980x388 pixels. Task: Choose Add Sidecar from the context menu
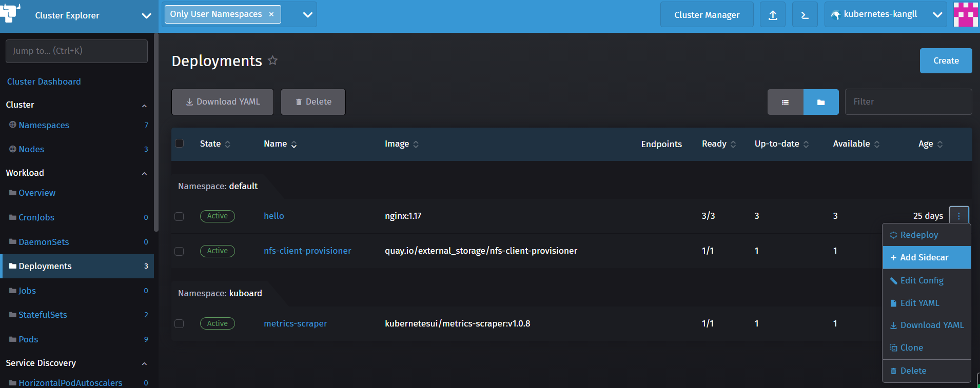927,257
